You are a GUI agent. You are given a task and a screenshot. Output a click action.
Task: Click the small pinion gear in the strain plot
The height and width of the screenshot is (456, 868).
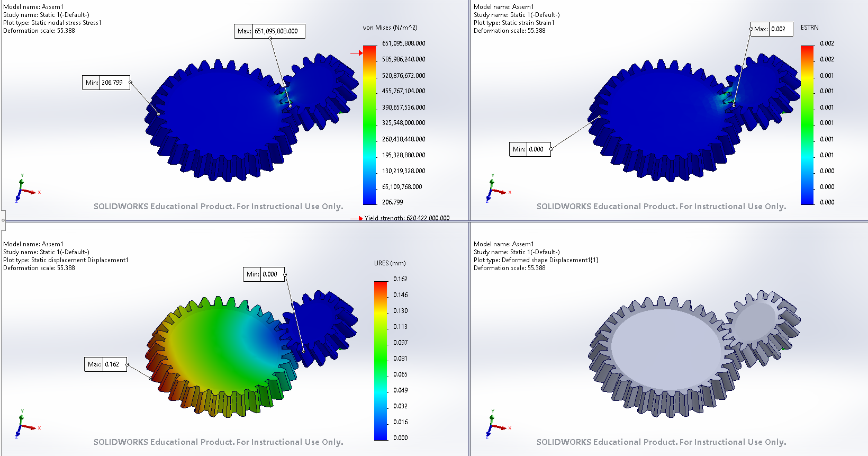click(765, 90)
